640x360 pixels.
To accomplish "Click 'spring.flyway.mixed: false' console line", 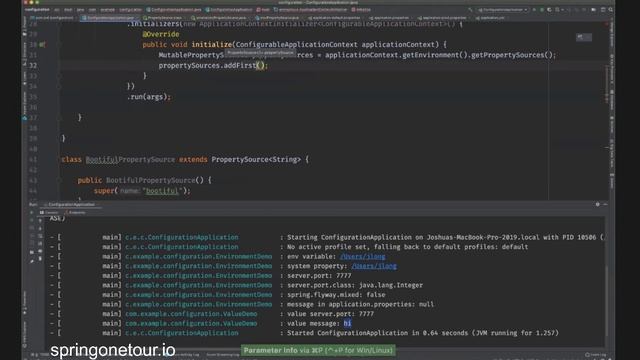I will (336, 295).
